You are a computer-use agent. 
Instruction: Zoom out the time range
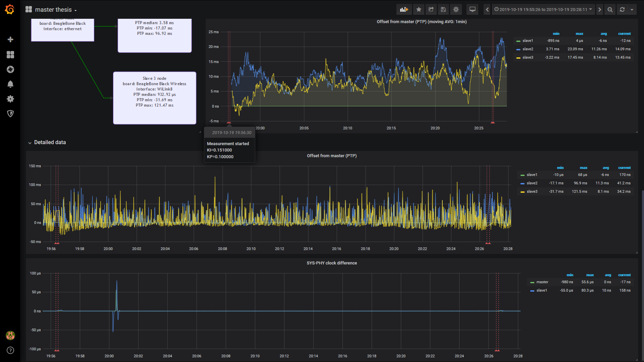coord(610,9)
